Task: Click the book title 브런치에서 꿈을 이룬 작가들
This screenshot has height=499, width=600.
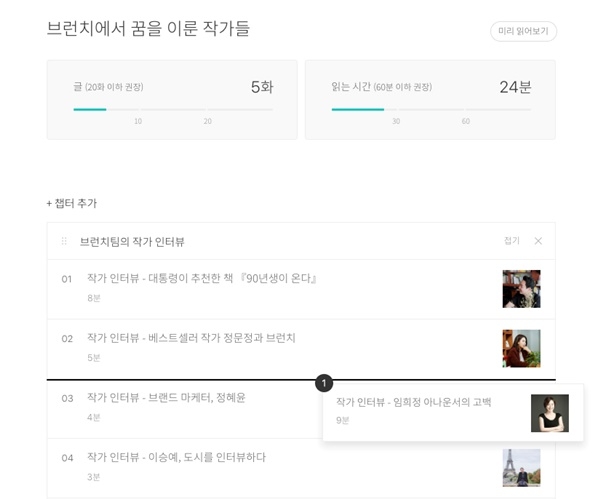Action: (x=148, y=29)
